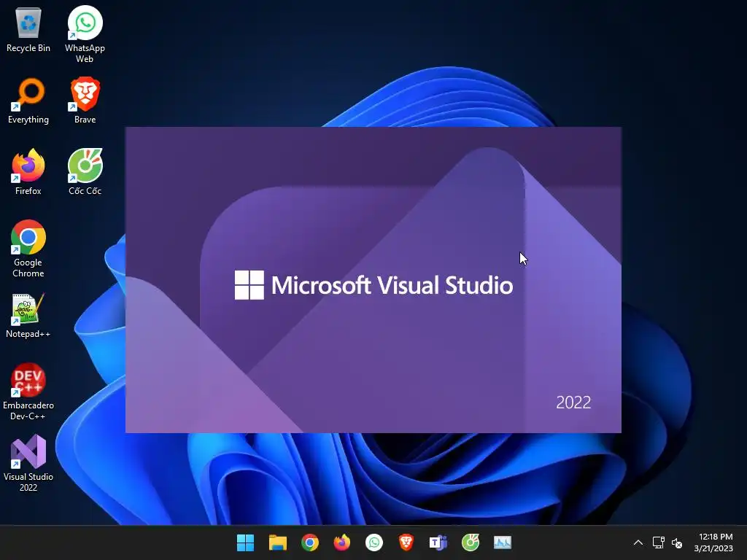747x560 pixels.
Task: Open the Recycle Bin desktop icon
Action: click(28, 29)
